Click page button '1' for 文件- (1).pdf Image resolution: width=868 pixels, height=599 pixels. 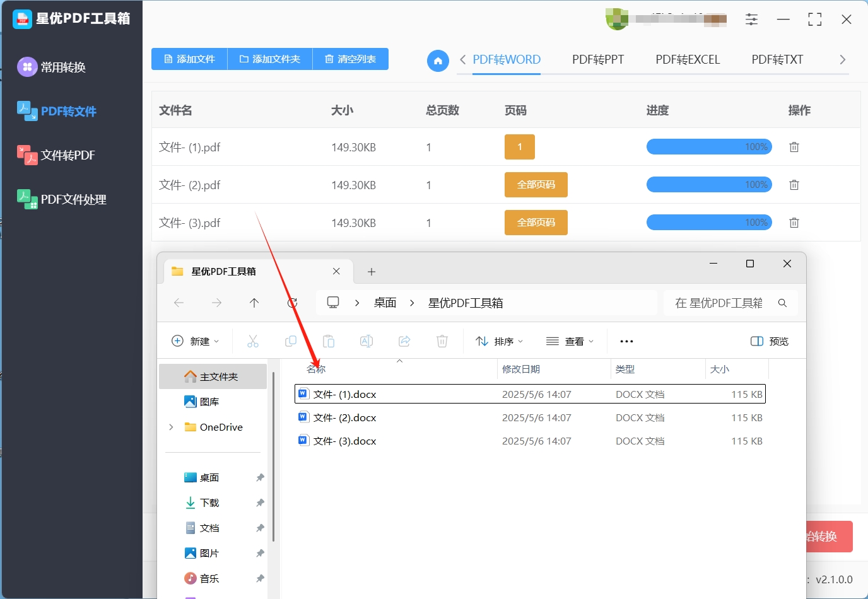520,147
